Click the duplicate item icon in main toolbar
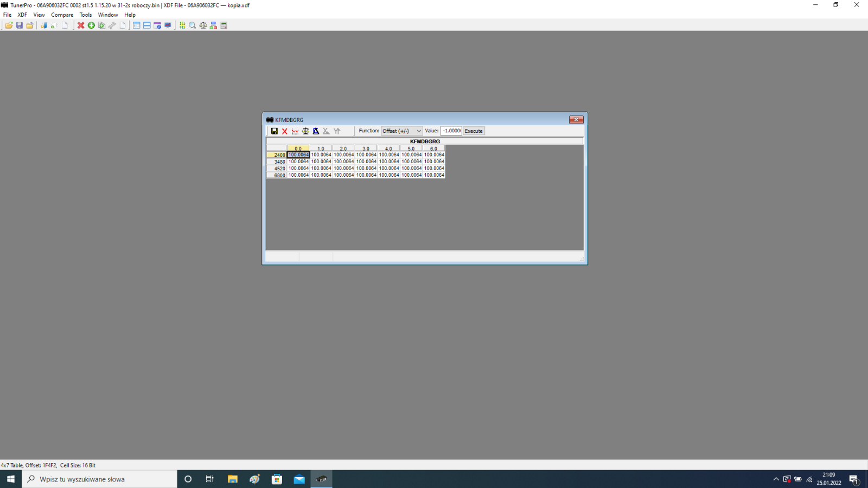 pos(101,25)
